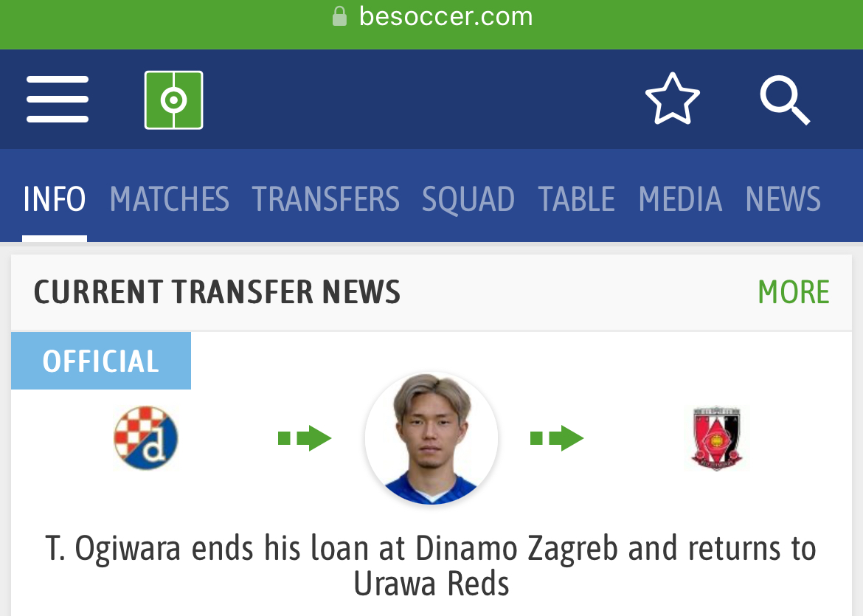Image resolution: width=863 pixels, height=616 pixels.
Task: Select the INFO tab
Action: click(x=55, y=198)
